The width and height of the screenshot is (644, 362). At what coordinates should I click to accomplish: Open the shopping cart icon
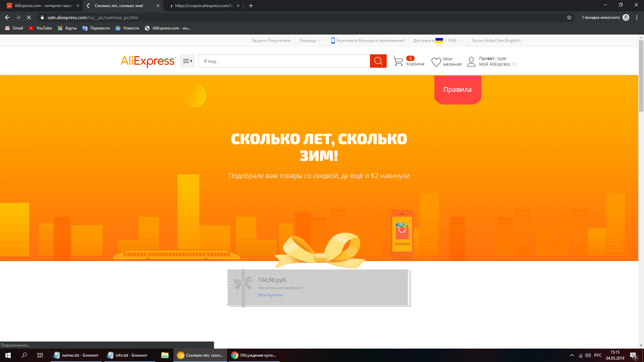click(x=398, y=61)
